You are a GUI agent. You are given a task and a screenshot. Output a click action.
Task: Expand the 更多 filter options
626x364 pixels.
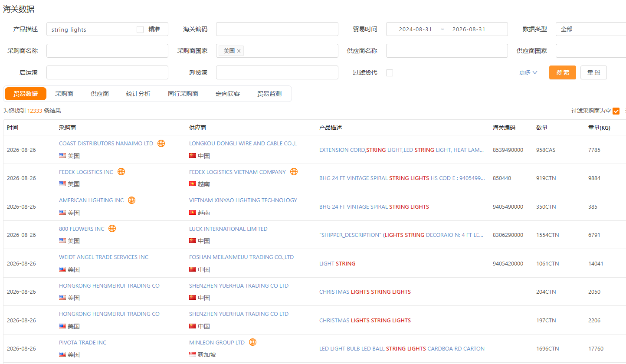[528, 72]
